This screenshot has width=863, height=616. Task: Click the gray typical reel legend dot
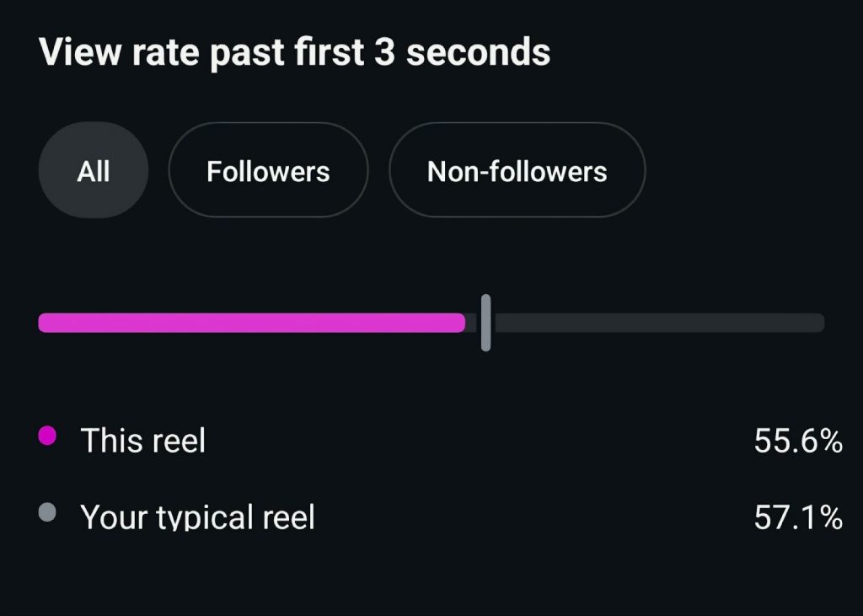tap(48, 512)
